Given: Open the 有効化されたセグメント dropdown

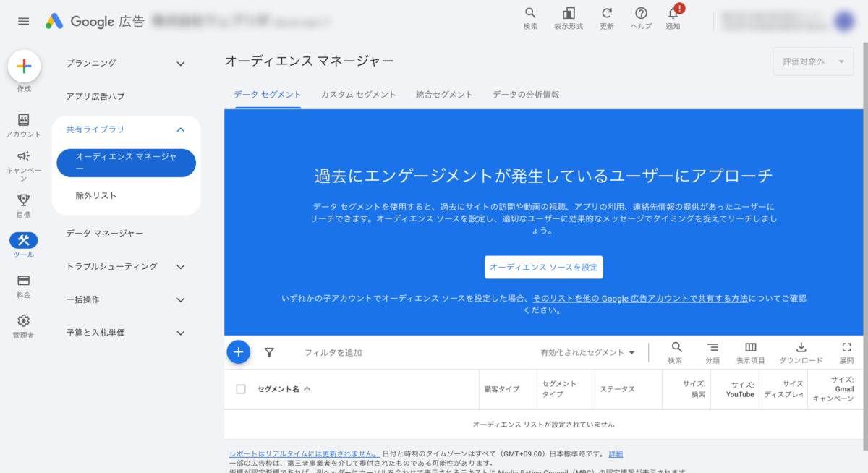Looking at the screenshot, I should (587, 353).
